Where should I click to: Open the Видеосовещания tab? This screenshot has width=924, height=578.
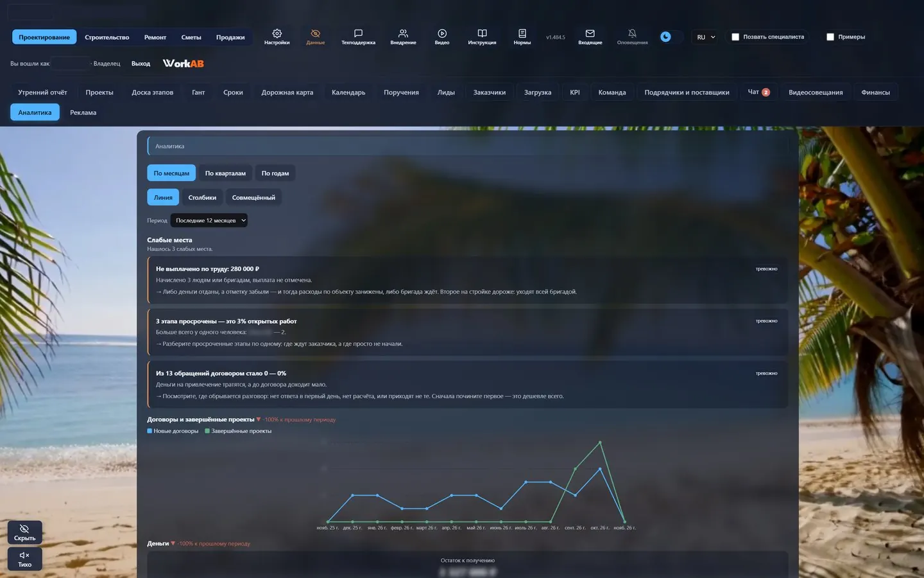point(816,92)
